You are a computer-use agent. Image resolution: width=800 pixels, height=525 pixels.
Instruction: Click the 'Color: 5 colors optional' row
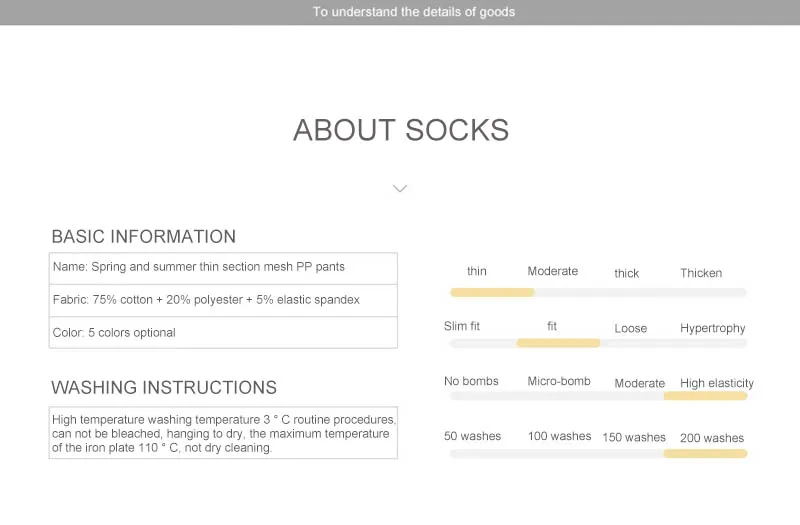pyautogui.click(x=223, y=333)
